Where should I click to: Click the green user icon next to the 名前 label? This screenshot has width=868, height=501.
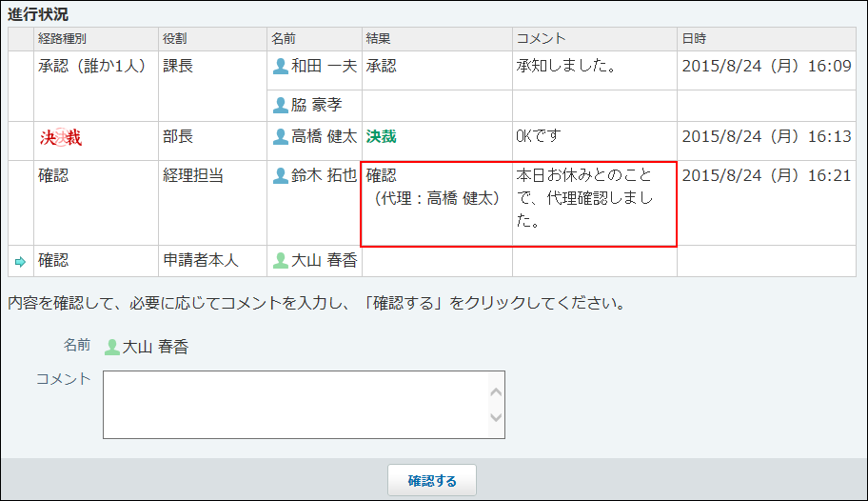point(111,348)
